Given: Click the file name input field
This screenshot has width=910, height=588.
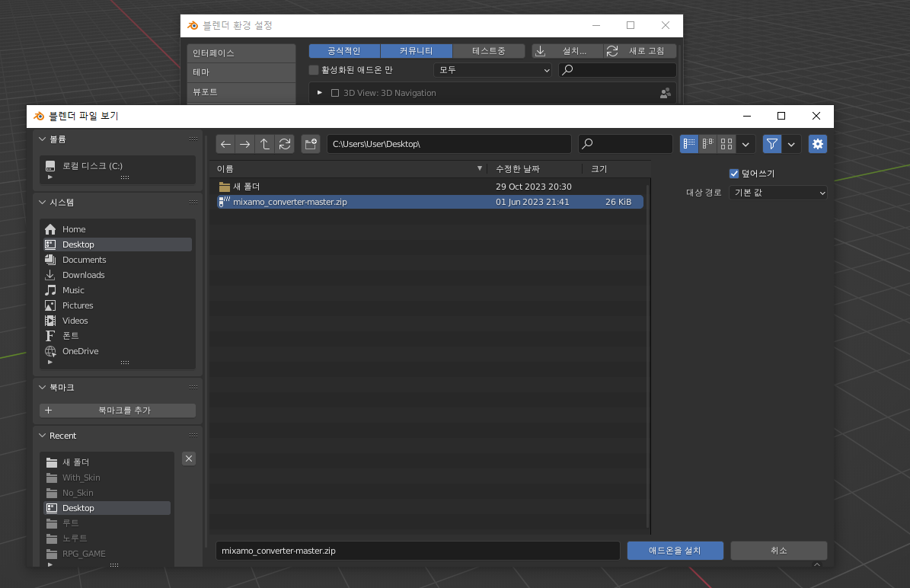Looking at the screenshot, I should click(418, 551).
